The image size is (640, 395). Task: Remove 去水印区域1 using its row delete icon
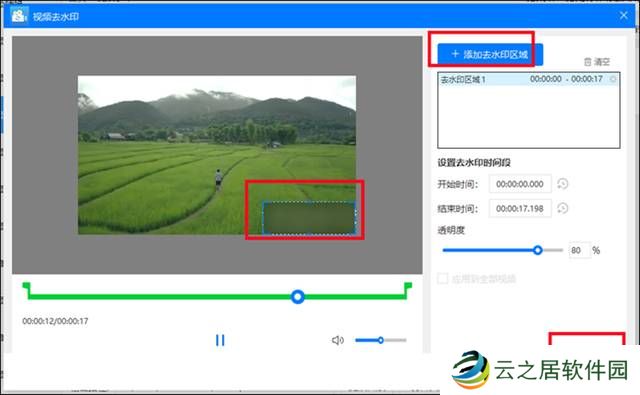coord(613,79)
